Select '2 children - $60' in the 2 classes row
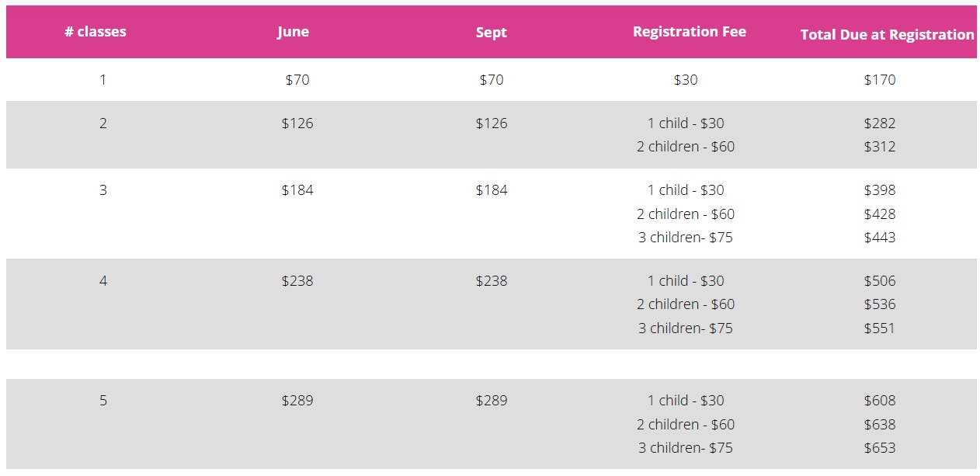The width and height of the screenshot is (980, 476). pyautogui.click(x=685, y=147)
